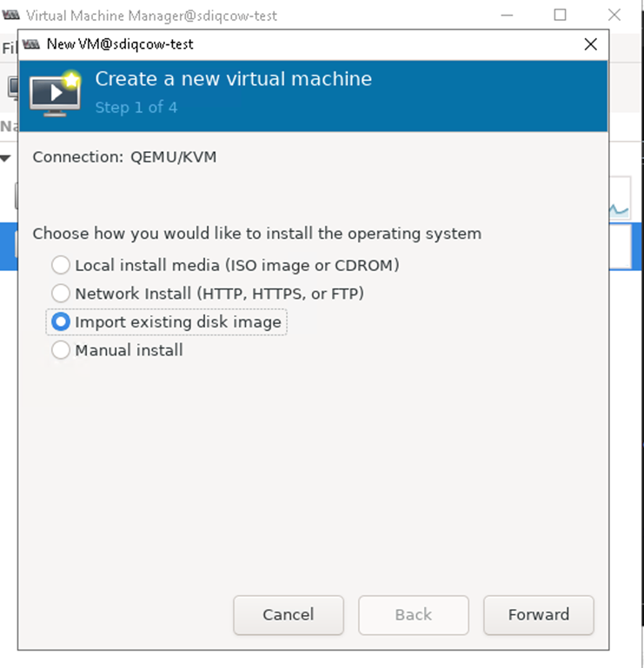Click the Virtual Machine Manager title bar icon

click(x=10, y=16)
